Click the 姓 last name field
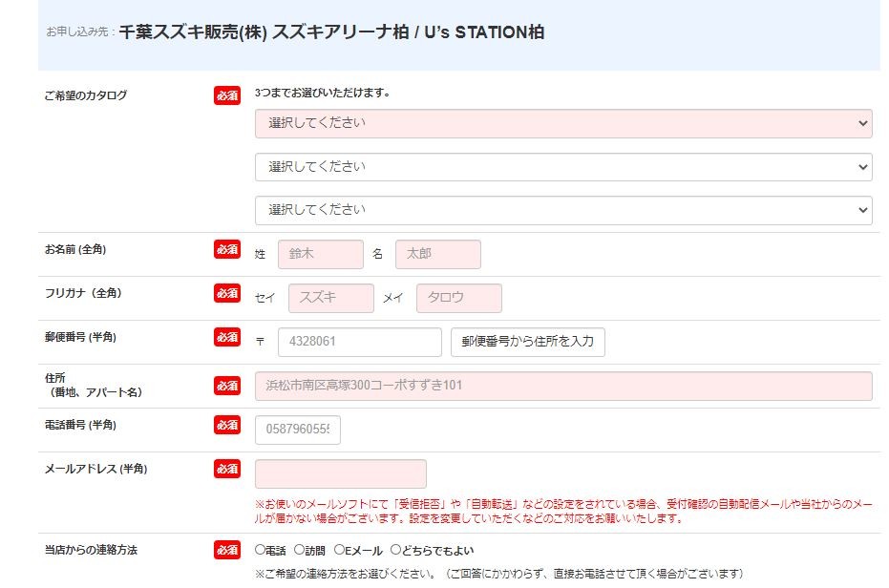This screenshot has height=588, width=889. tap(320, 255)
